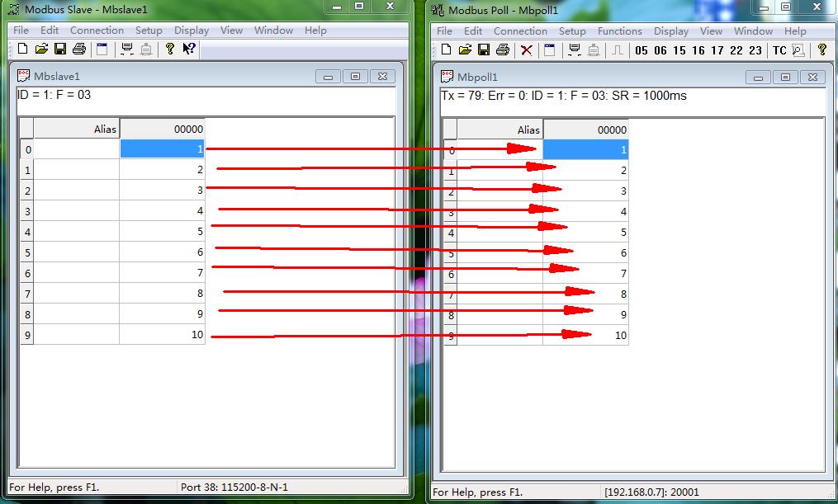838x504 pixels.
Task: Click Disconnect icon in Modbus Poll toolbar
Action: [594, 50]
